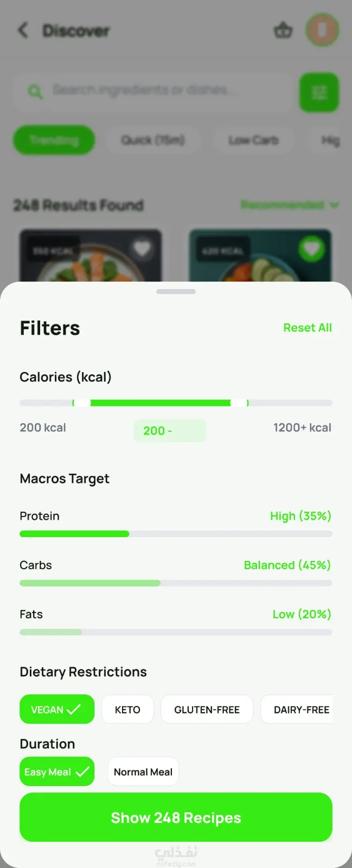The width and height of the screenshot is (352, 868).
Task: Favorite the 350 kcal recipe heart
Action: coord(142,249)
